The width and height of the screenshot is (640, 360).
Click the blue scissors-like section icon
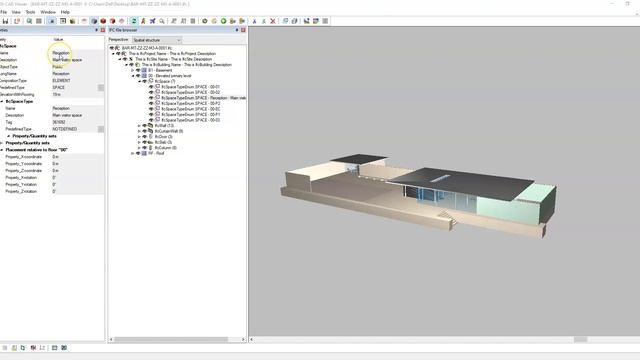pos(254,21)
